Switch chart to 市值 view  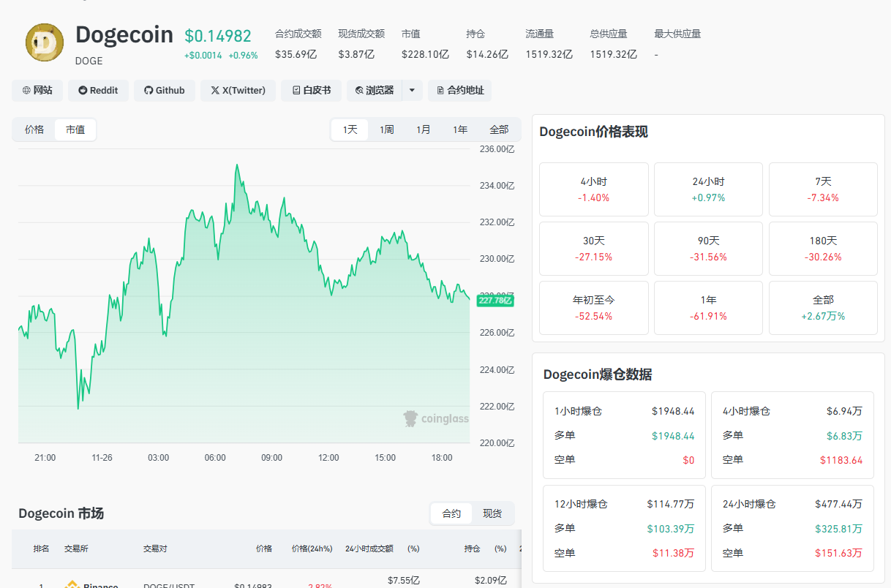coord(75,129)
